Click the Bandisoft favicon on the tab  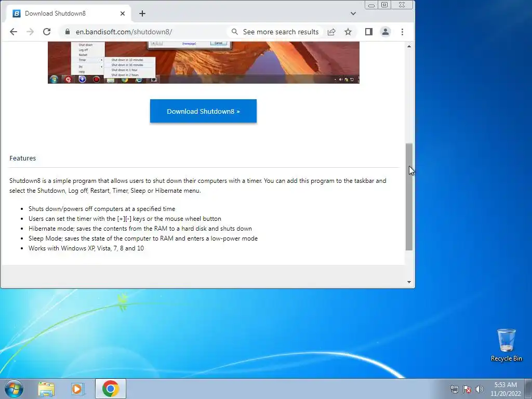[16, 14]
